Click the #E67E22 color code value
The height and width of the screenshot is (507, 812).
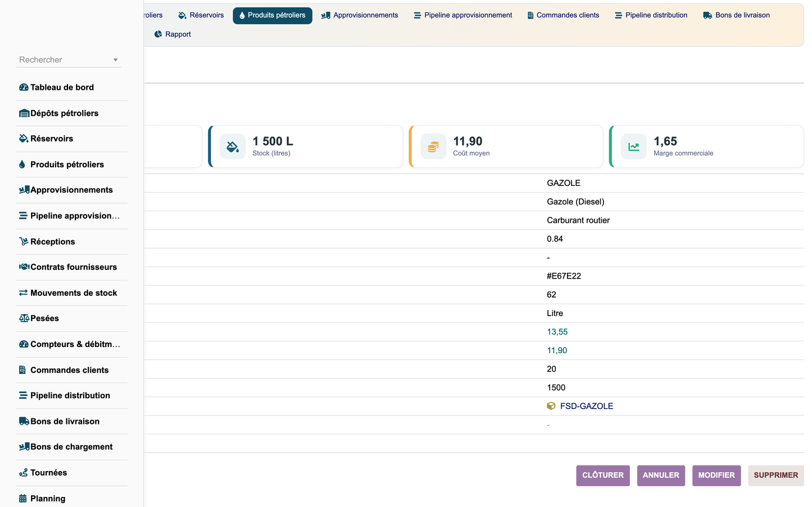coord(564,276)
